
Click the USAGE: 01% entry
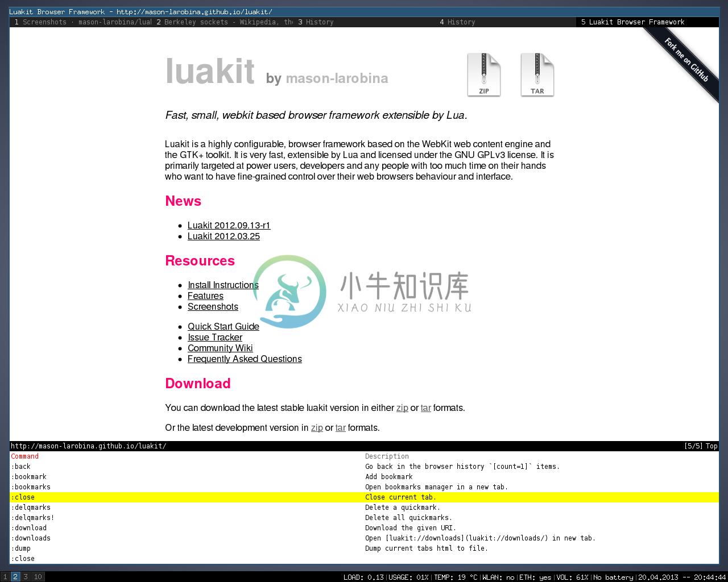[x=408, y=577]
